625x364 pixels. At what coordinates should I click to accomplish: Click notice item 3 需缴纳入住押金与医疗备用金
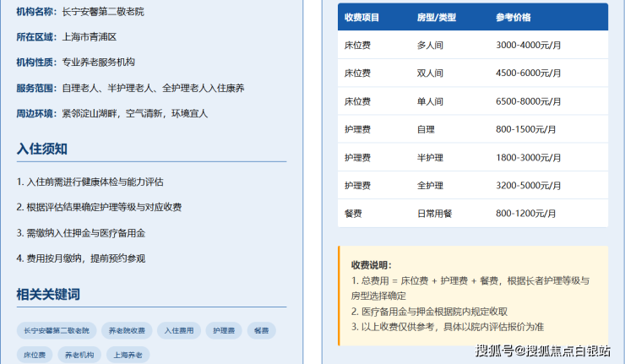[81, 233]
